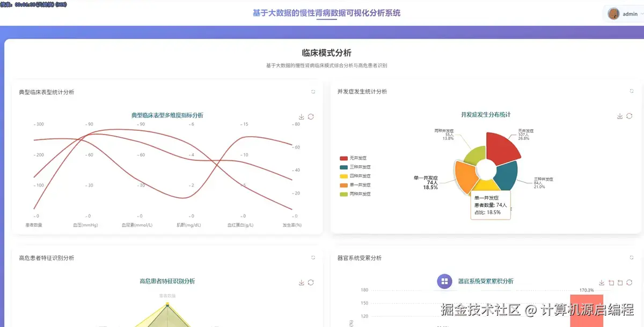Viewport: 644px width, 327px height.
Task: Click the orange 单一并发症 pie slice
Action: click(465, 176)
